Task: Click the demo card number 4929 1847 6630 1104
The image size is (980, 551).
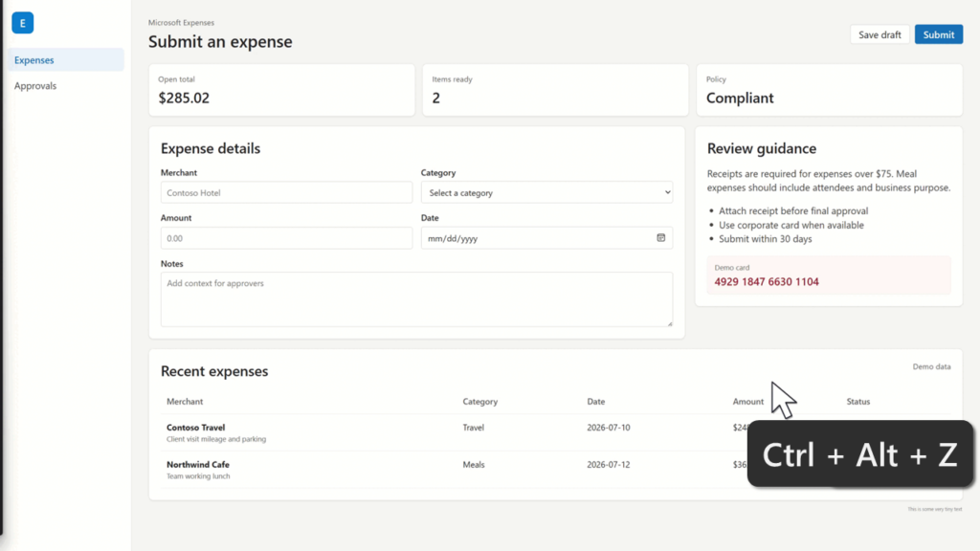Action: tap(767, 282)
